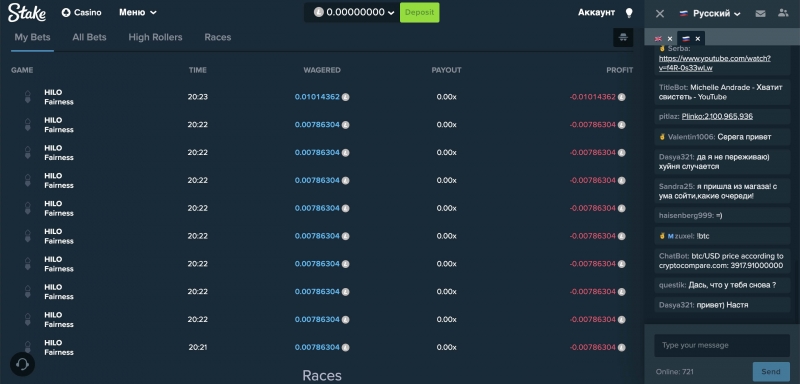Toggle the incognito hat icon button
The height and width of the screenshot is (384, 800).
[623, 37]
